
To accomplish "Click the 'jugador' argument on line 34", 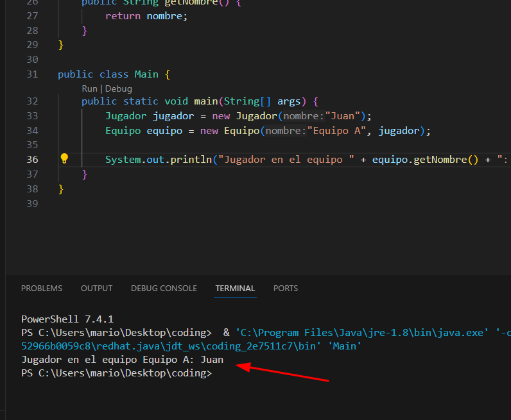I will [x=399, y=131].
